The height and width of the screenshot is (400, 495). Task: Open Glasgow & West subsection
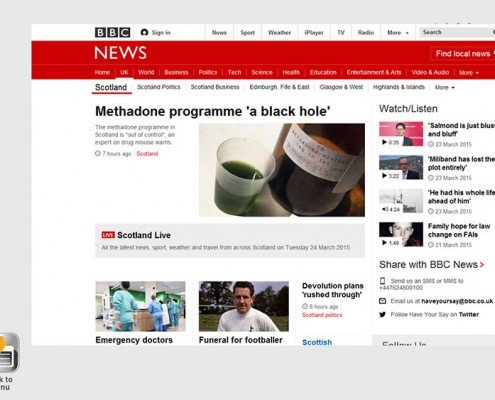(341, 87)
